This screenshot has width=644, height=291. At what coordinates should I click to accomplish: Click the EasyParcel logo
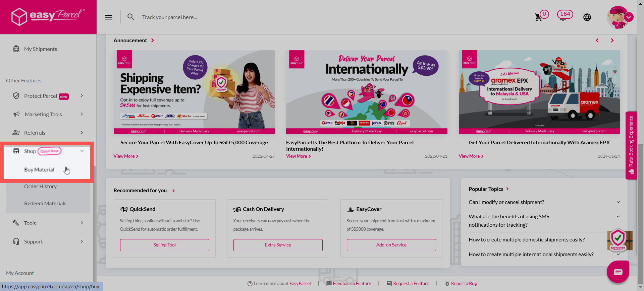[x=48, y=16]
